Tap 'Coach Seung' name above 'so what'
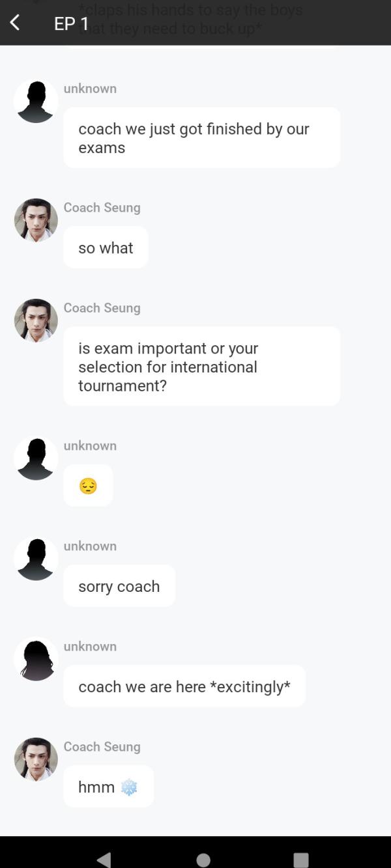This screenshot has height=868, width=391. click(102, 208)
